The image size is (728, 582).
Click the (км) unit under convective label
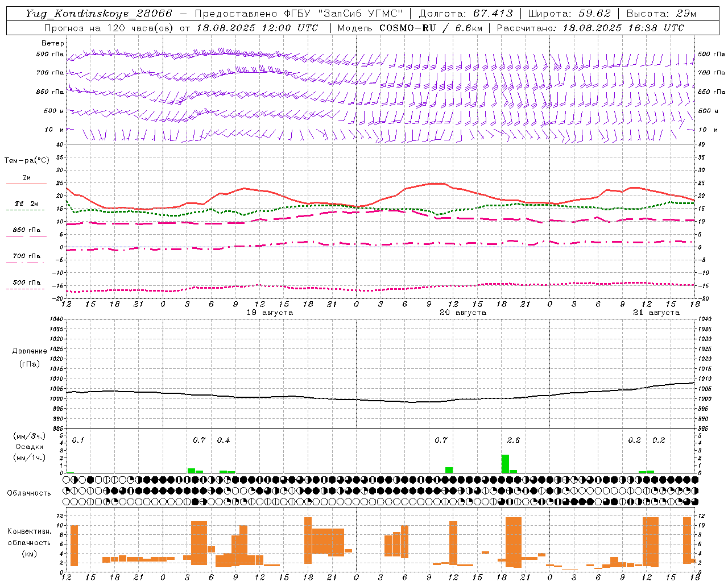[x=30, y=554]
